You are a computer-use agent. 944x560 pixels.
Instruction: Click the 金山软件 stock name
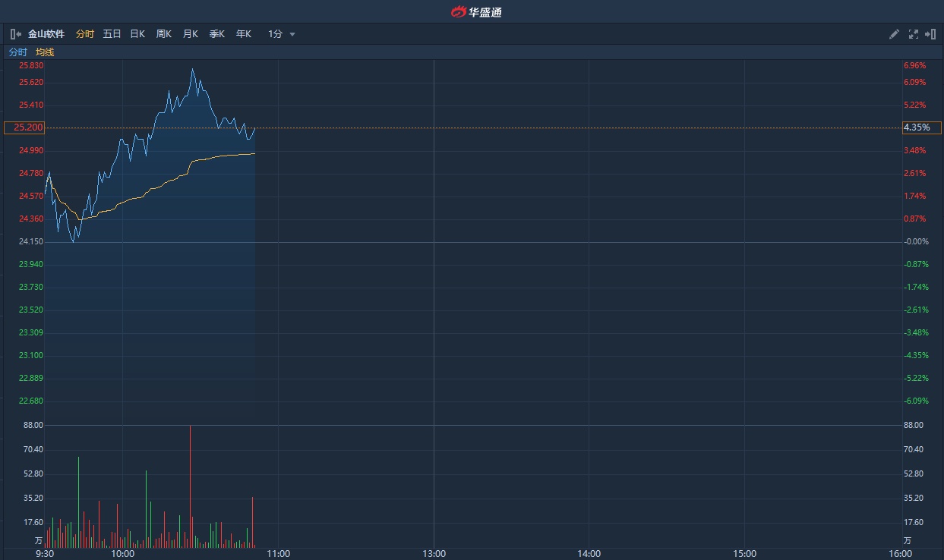click(46, 34)
